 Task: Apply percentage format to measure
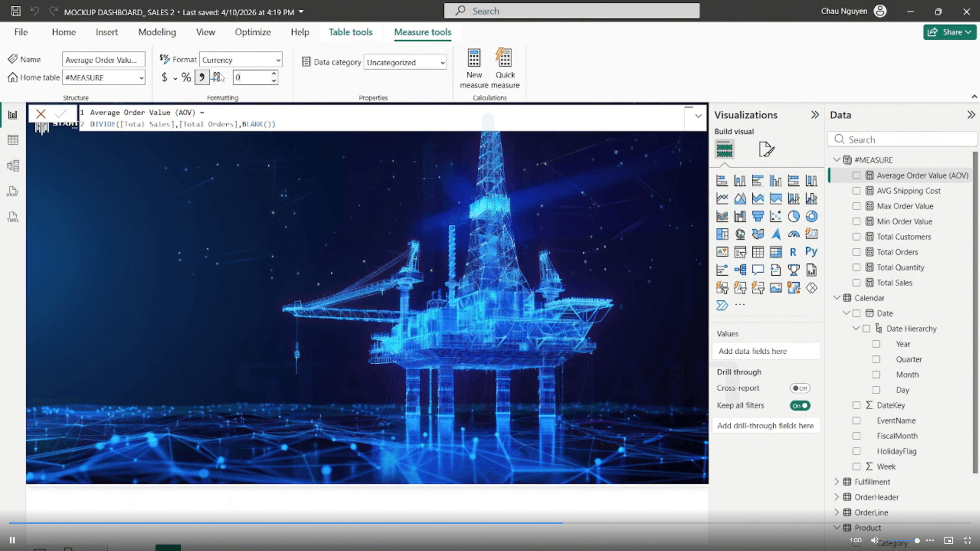[x=186, y=77]
